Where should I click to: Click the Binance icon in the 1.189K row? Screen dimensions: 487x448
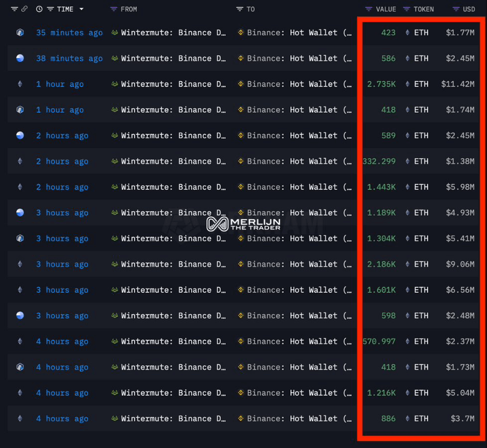(x=240, y=213)
